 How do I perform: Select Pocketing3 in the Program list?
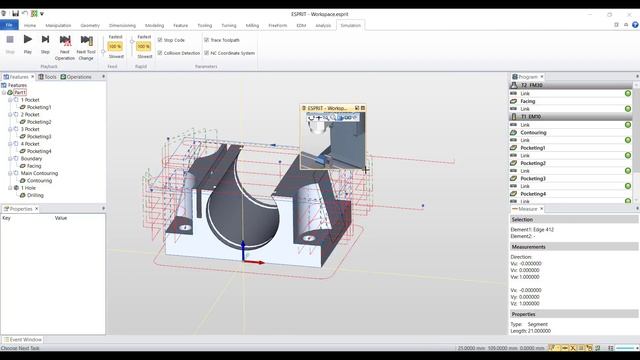(x=533, y=179)
